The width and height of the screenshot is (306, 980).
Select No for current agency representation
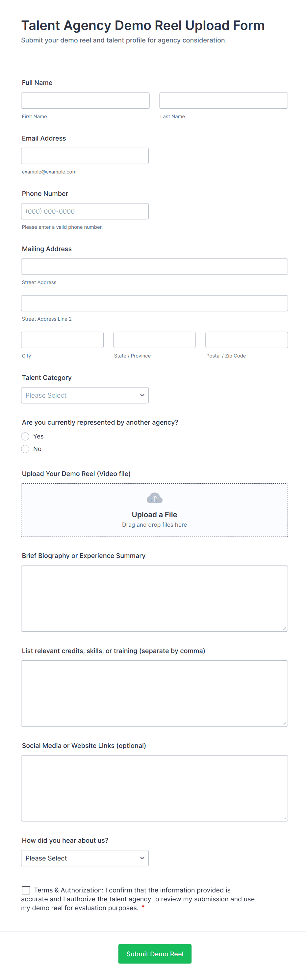[x=25, y=449]
